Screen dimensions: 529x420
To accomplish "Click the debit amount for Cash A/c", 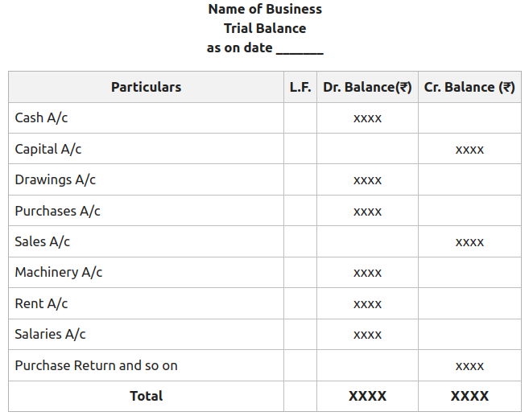I will pos(367,118).
